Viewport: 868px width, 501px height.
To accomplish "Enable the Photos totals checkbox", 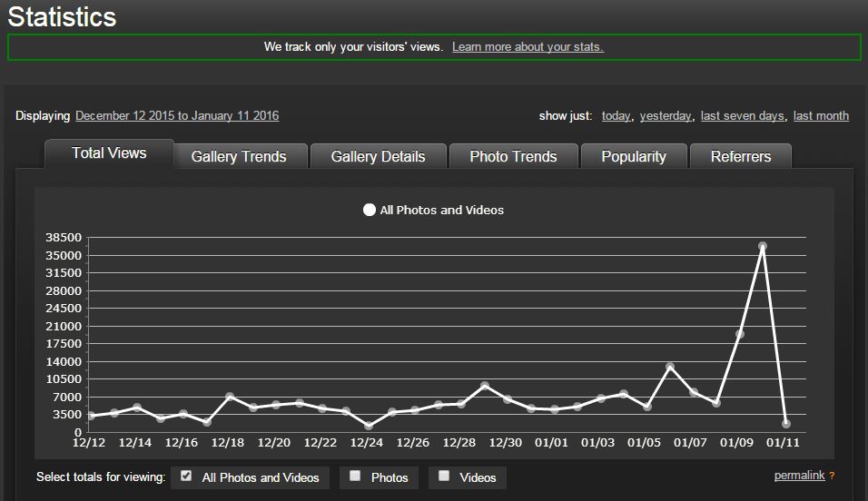I will [x=355, y=476].
